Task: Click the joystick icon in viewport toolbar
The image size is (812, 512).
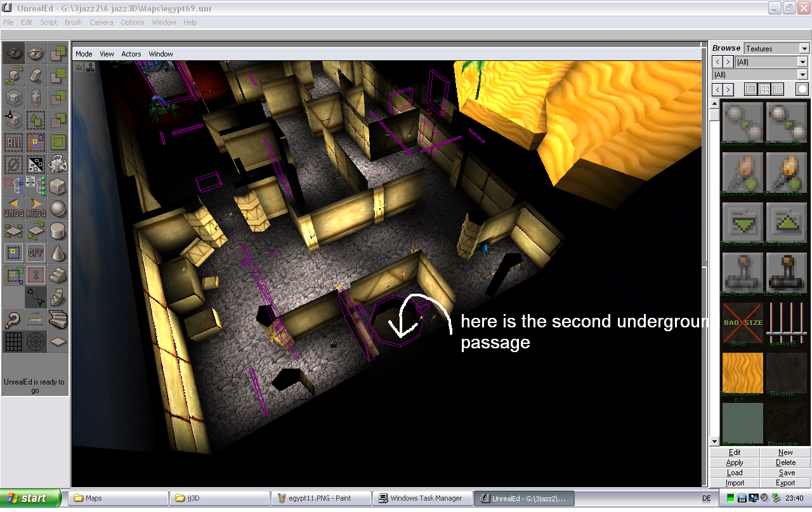Action: coord(90,66)
